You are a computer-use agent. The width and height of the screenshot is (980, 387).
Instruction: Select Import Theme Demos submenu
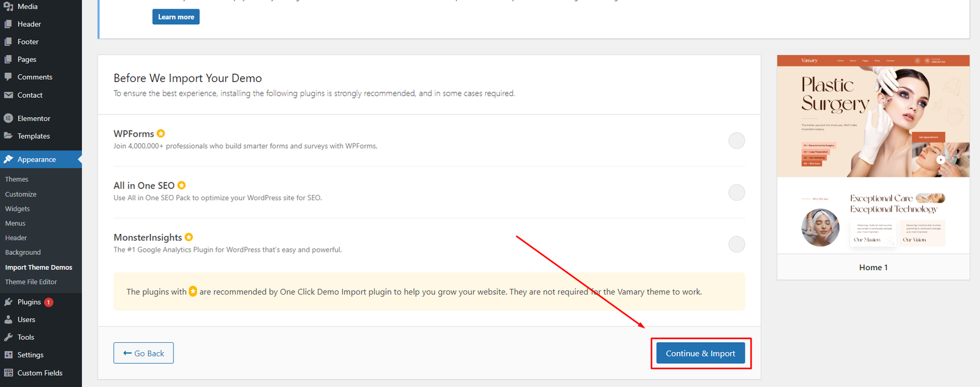tap(39, 268)
